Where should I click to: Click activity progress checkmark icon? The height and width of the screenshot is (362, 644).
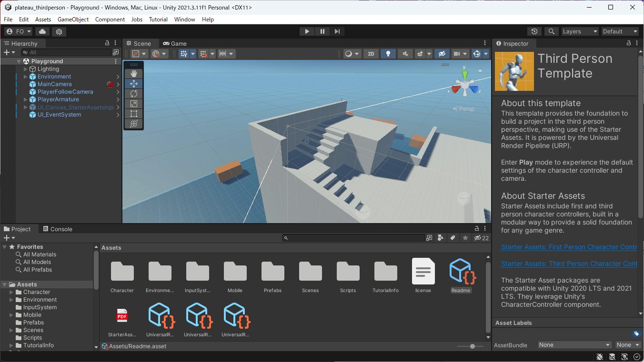coord(637,357)
